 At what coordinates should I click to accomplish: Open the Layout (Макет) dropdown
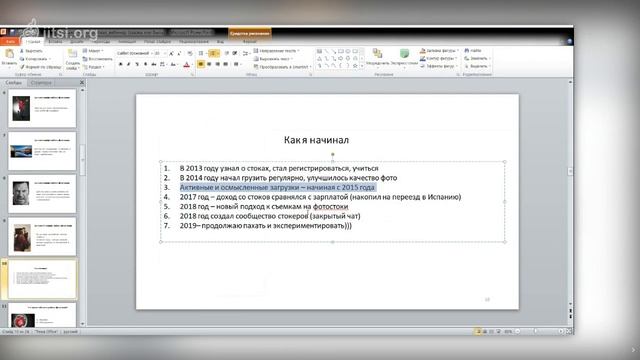[x=93, y=51]
